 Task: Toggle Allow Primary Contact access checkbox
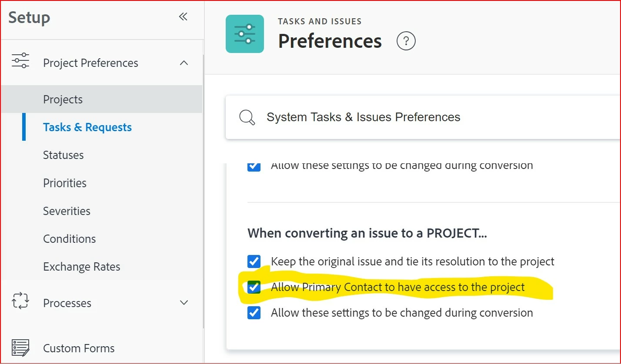tap(254, 287)
